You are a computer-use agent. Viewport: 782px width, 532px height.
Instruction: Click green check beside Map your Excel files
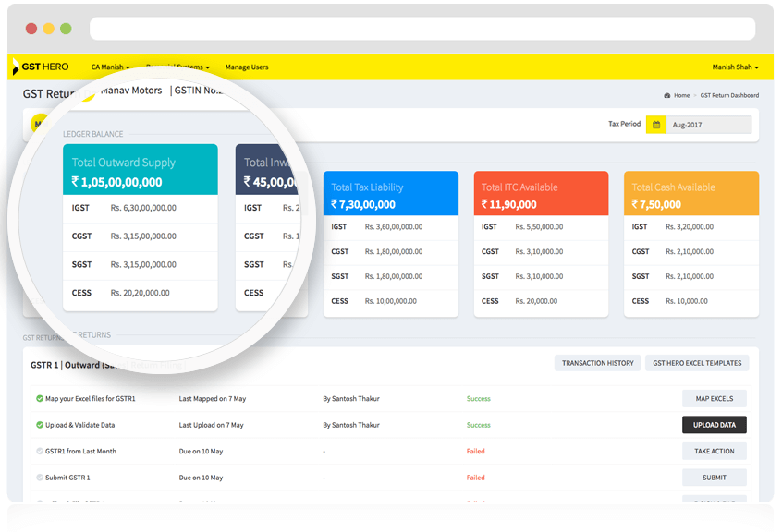point(40,398)
